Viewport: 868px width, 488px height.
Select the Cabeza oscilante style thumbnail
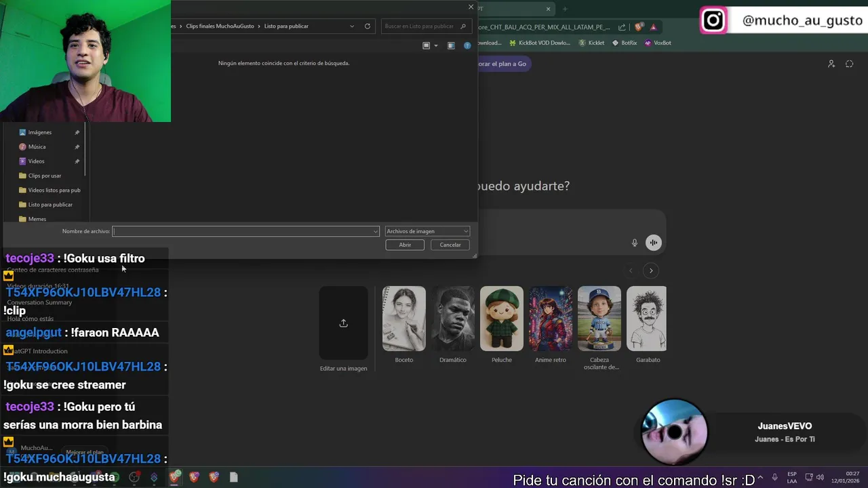coord(599,319)
